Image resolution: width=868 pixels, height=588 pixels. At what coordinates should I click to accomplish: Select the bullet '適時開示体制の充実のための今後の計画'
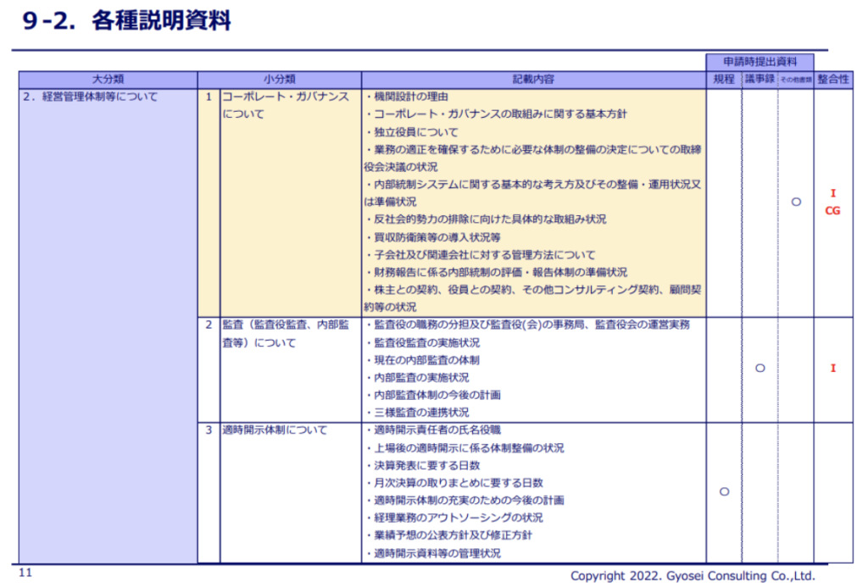coord(465,501)
